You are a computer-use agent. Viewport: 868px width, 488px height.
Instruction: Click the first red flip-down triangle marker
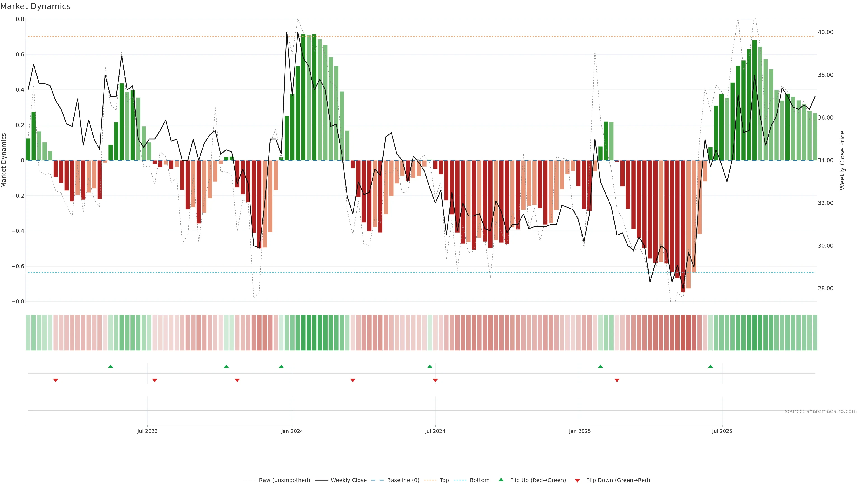coord(56,380)
